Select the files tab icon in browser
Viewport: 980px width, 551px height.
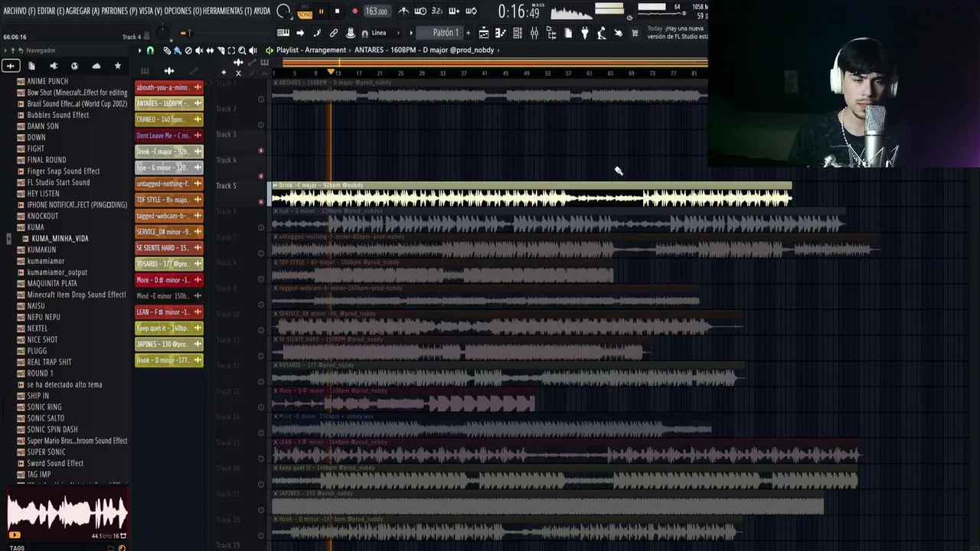coord(32,66)
